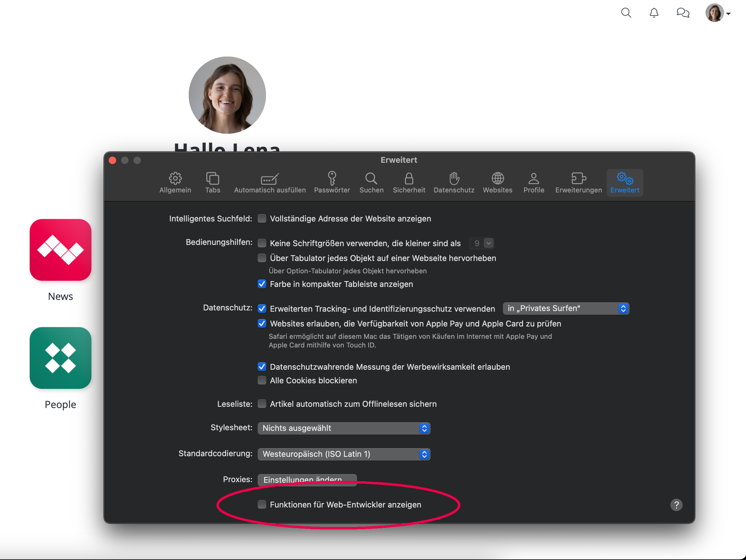Enable Funktionen für Web-Entwickler anzeigen
Screen dimensions: 746x560
pyautogui.click(x=262, y=504)
